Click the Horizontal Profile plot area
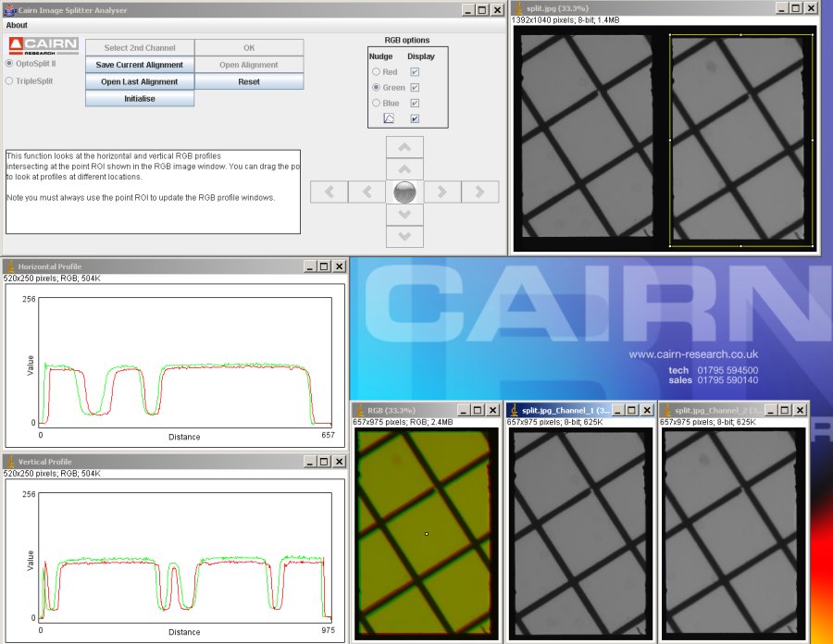 tap(185, 361)
